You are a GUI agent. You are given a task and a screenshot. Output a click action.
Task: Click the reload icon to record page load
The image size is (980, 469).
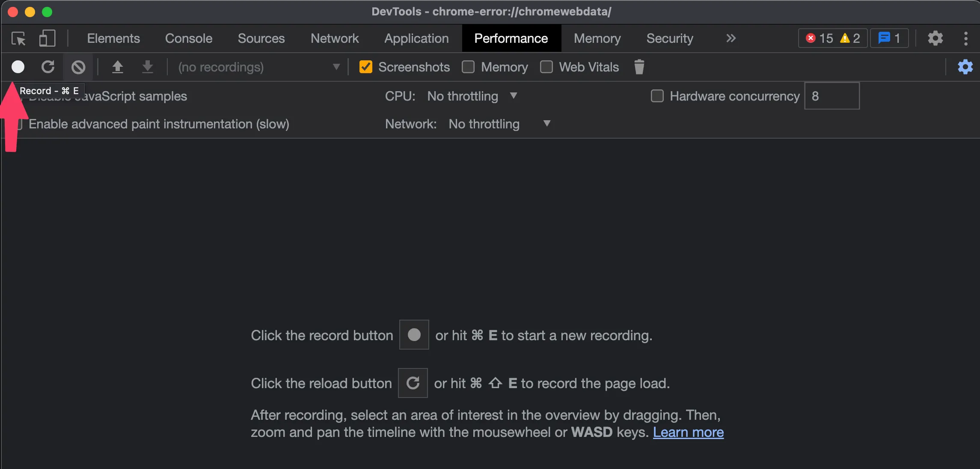(x=48, y=67)
